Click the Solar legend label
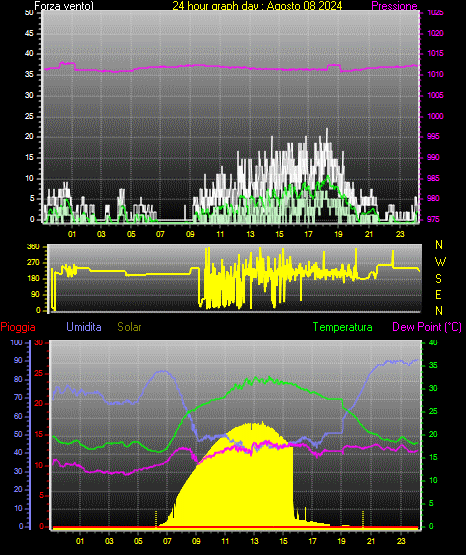This screenshot has width=466, height=555. (129, 327)
